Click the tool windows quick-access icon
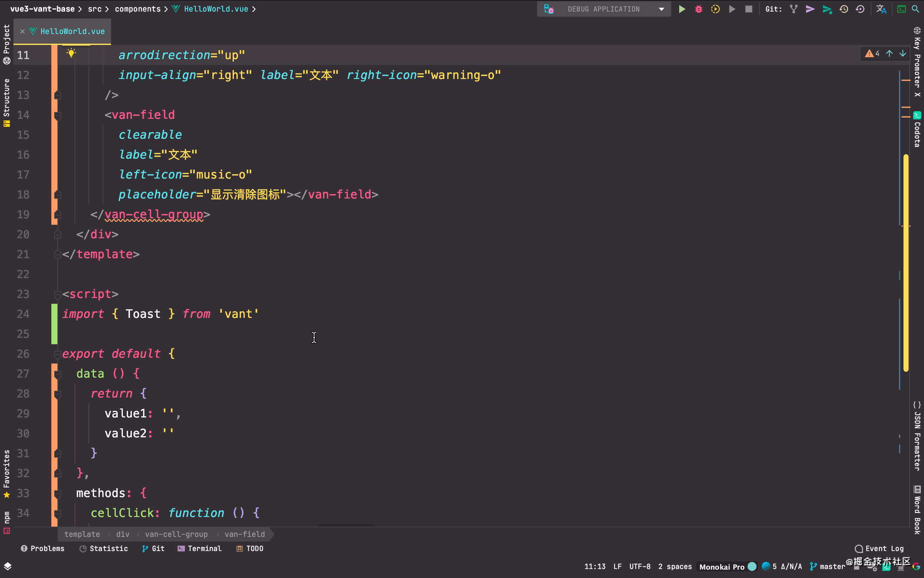This screenshot has width=924, height=578. 8,566
